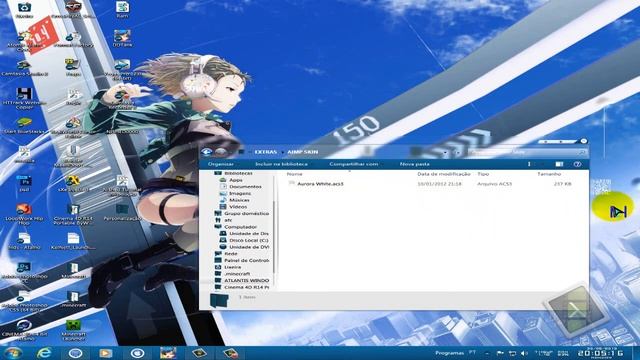This screenshot has width=640, height=360.
Task: Click the navigation pane vertical scrollbar
Action: point(274,237)
